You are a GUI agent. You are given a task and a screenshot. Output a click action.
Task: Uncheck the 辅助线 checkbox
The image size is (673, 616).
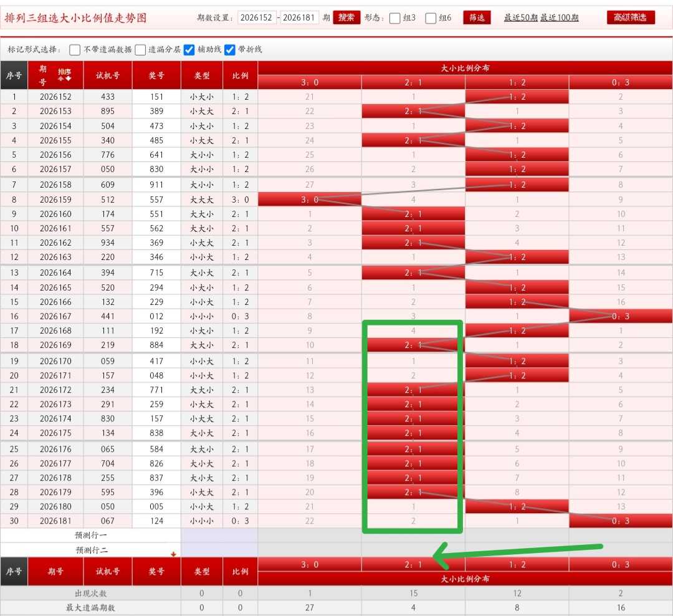click(x=189, y=50)
